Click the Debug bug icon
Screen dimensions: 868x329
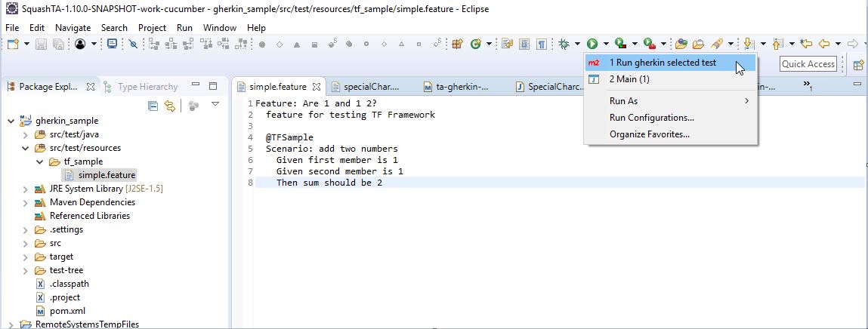pyautogui.click(x=564, y=44)
